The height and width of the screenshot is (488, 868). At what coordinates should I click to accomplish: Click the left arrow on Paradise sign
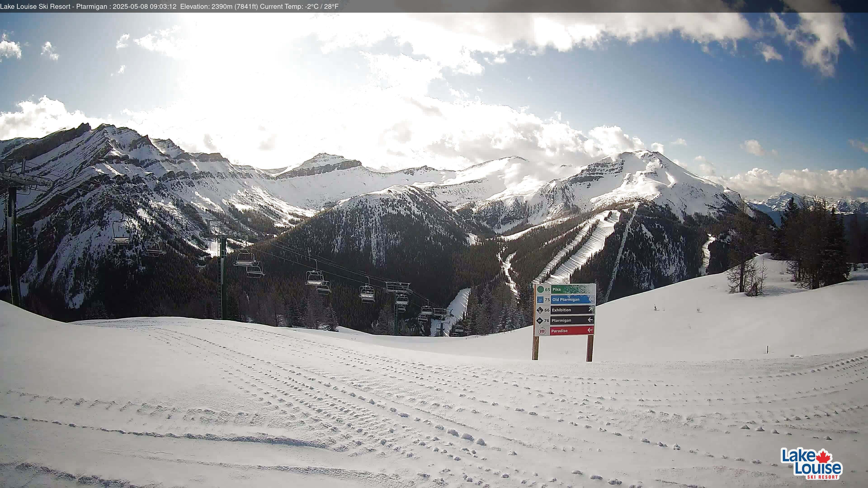tap(590, 330)
